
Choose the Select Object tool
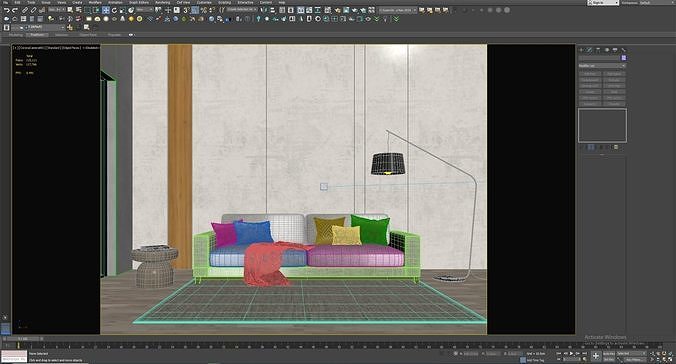[70, 9]
